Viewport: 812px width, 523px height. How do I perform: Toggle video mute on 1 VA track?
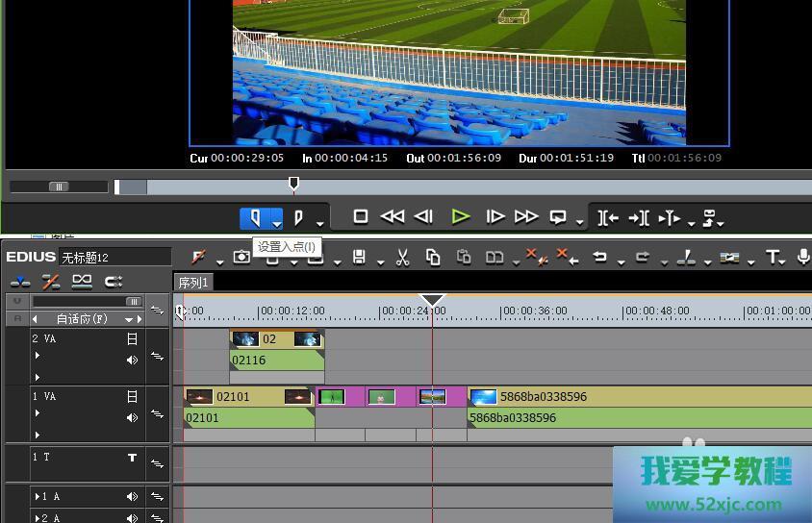(x=133, y=396)
